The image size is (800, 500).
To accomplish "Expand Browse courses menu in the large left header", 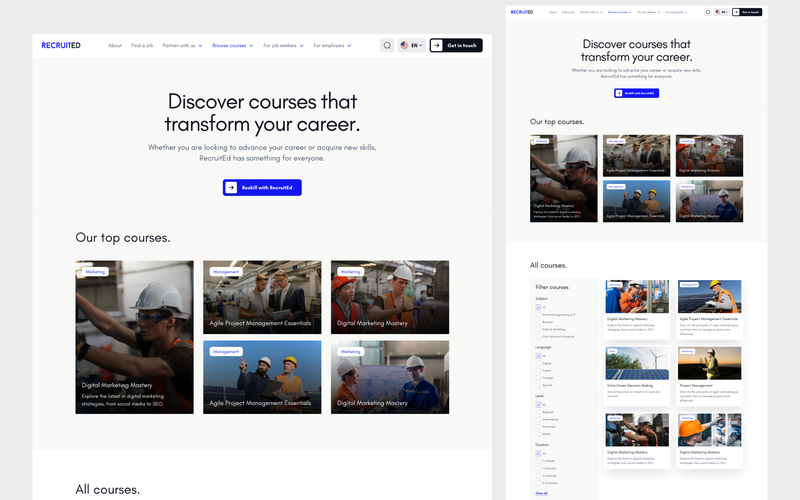I will click(233, 45).
